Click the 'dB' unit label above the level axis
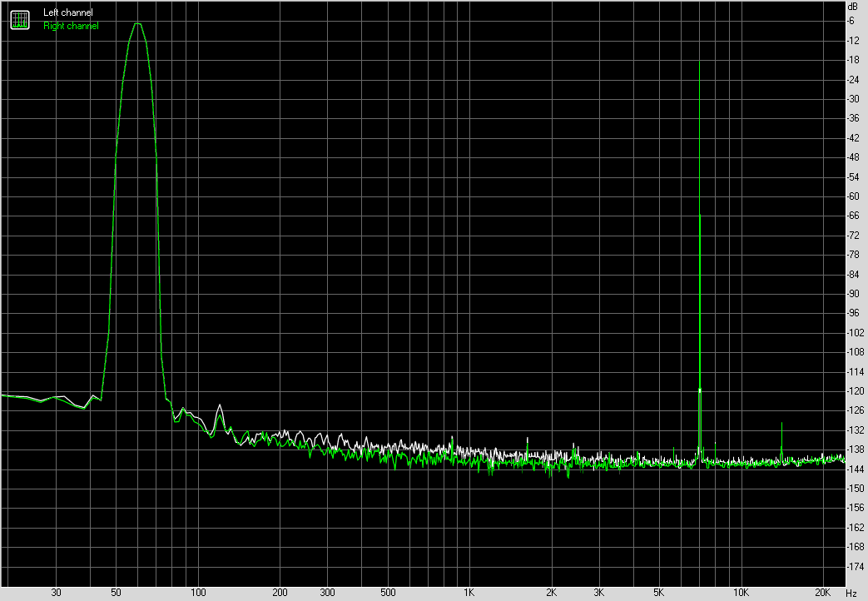868x601 pixels. point(852,7)
